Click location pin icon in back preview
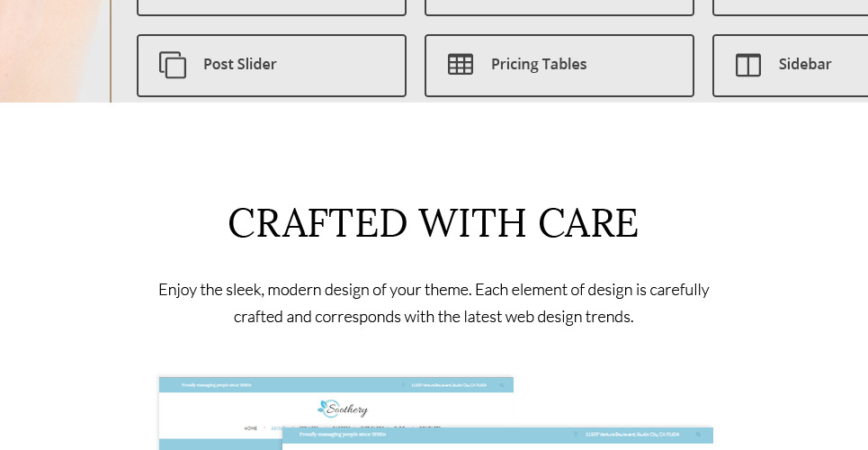The image size is (868, 450). [403, 385]
